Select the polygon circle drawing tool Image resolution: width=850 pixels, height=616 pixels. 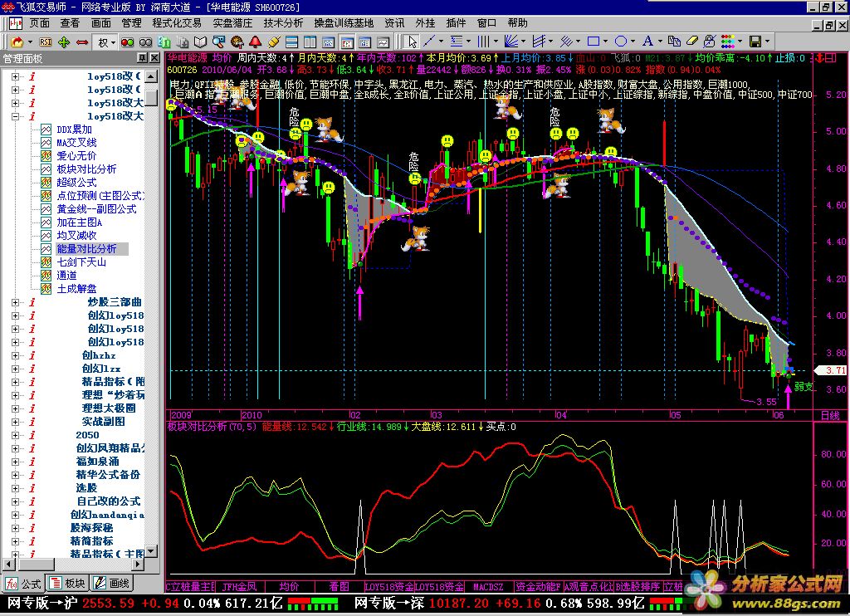(x=621, y=42)
